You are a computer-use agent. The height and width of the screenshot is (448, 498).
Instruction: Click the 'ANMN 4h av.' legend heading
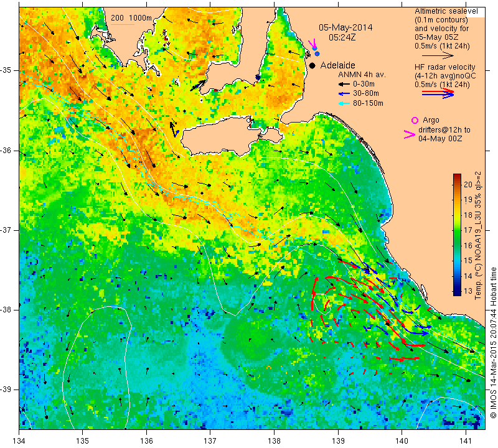[x=362, y=75]
